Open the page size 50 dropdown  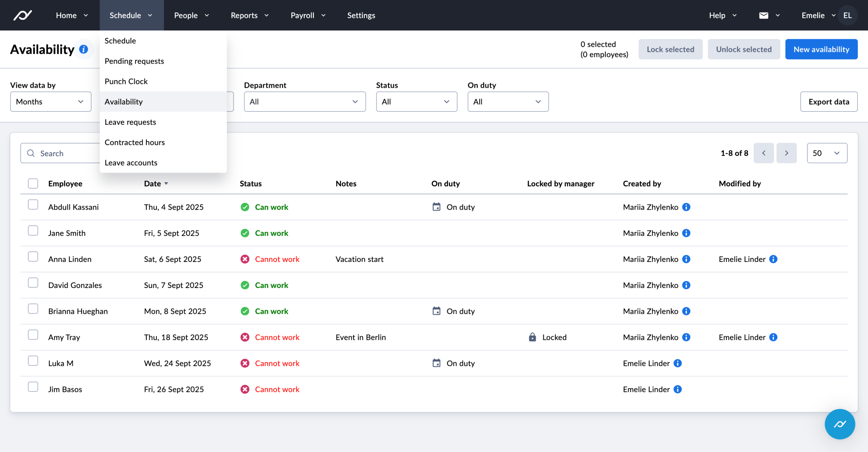pos(827,153)
